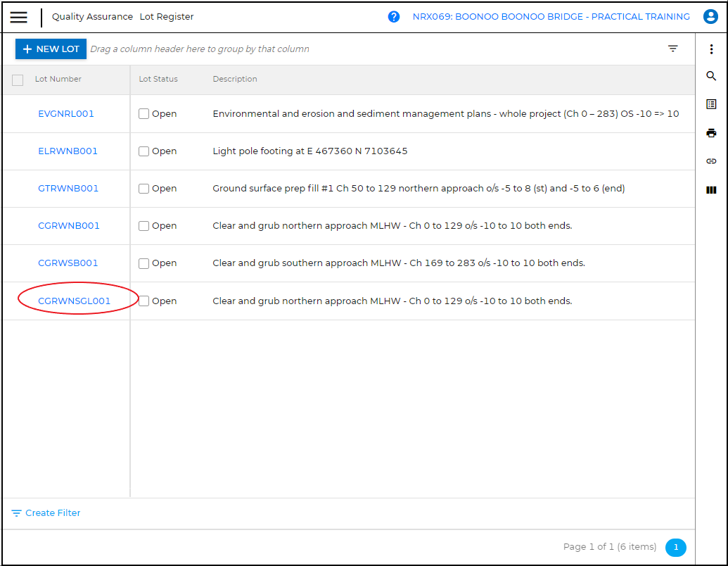Open the ELRWNB001 lot link
Viewport: 728px width, 566px height.
68,151
